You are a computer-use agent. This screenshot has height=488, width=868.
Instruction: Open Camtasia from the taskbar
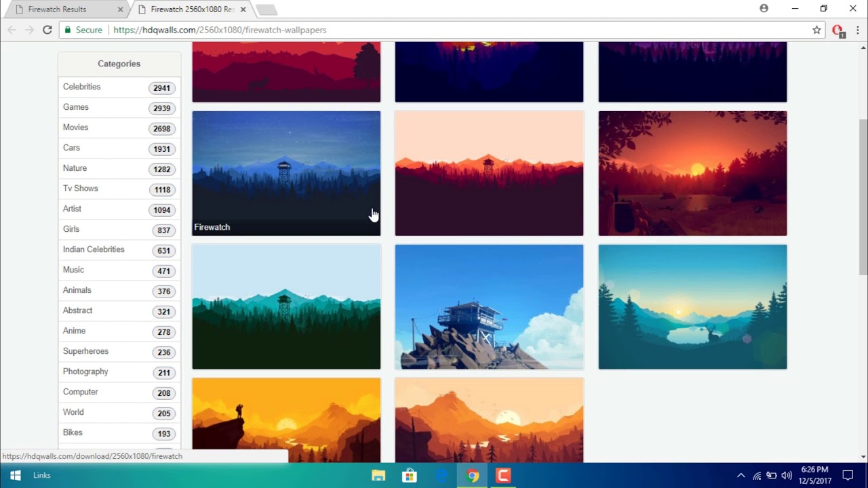point(503,475)
